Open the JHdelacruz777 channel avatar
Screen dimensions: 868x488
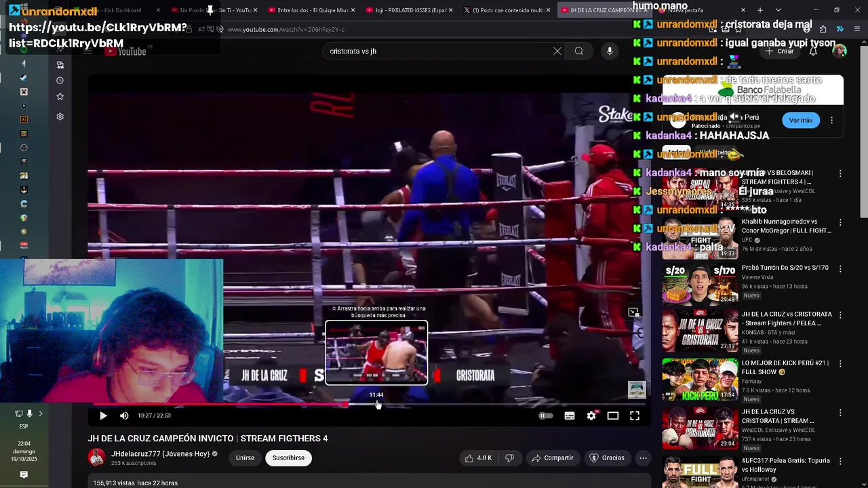pyautogui.click(x=96, y=457)
